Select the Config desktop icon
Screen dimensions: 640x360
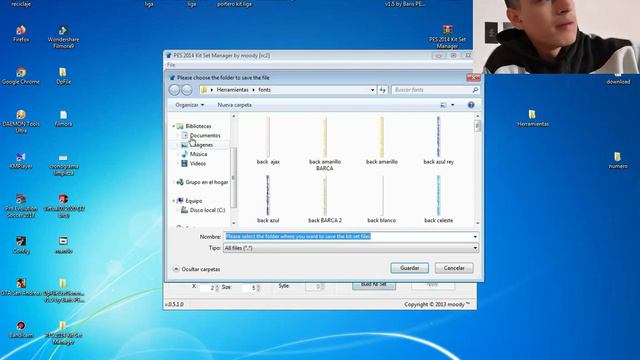pyautogui.click(x=21, y=245)
